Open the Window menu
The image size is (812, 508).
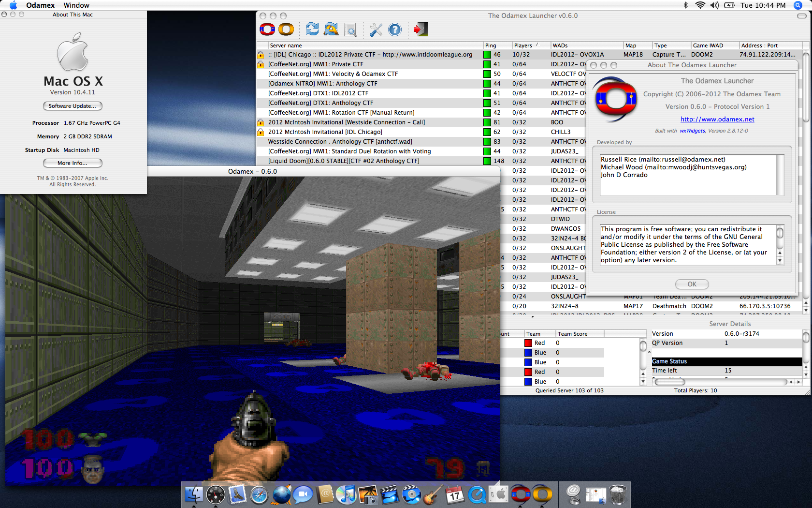click(76, 5)
